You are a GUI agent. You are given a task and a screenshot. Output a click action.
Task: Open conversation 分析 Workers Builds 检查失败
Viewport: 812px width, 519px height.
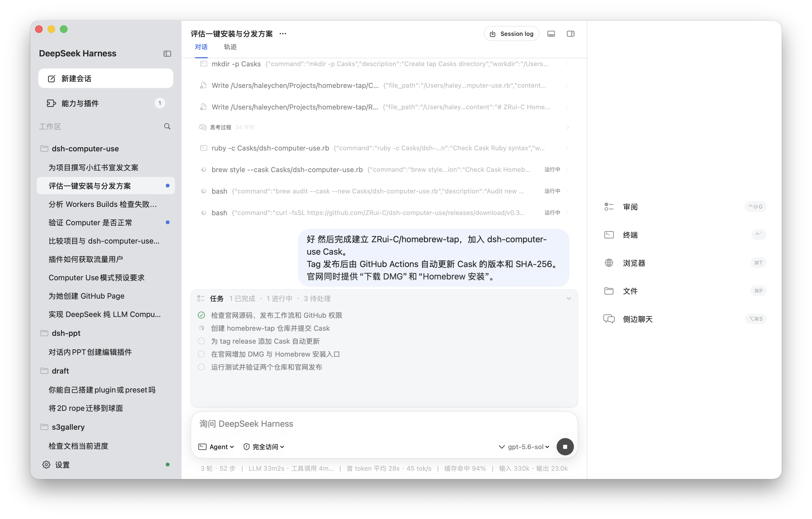[106, 204]
